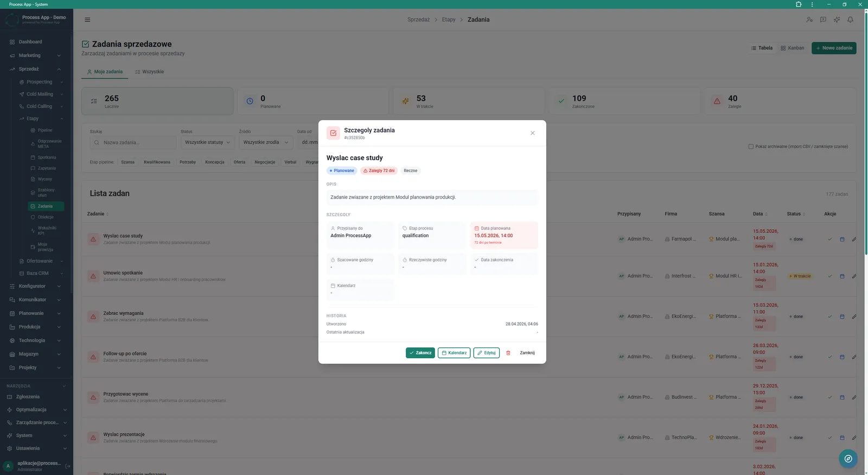Viewport: 868px width, 475px height.
Task: Edit Zebrac wymagania row pencil icon
Action: (x=854, y=316)
